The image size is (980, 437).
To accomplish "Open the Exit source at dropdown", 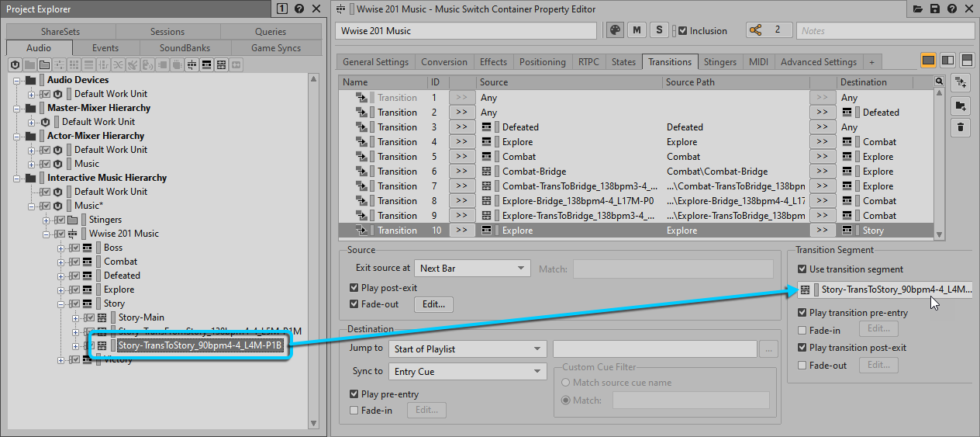I will coord(472,268).
